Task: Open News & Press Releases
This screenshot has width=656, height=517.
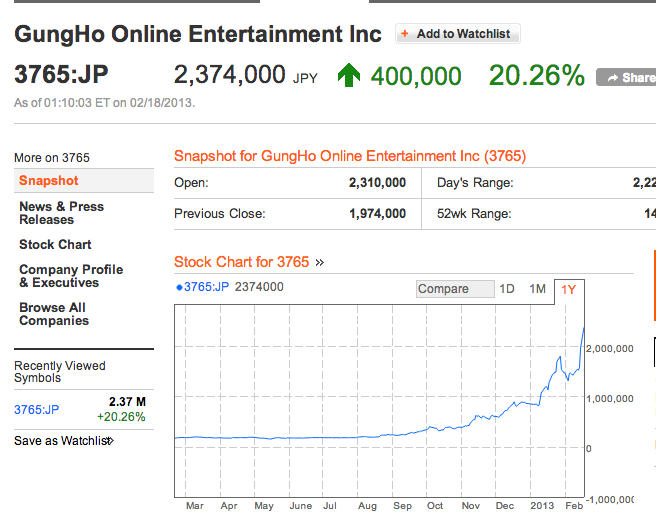Action: tap(62, 213)
